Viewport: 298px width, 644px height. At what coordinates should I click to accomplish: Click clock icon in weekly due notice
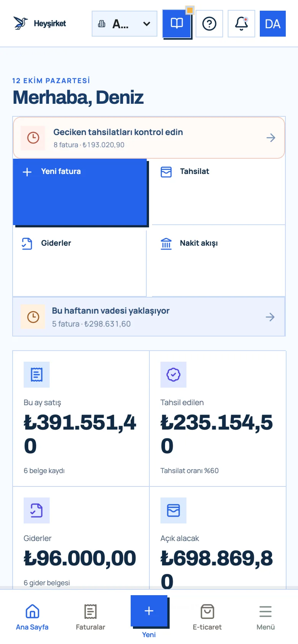(33, 317)
